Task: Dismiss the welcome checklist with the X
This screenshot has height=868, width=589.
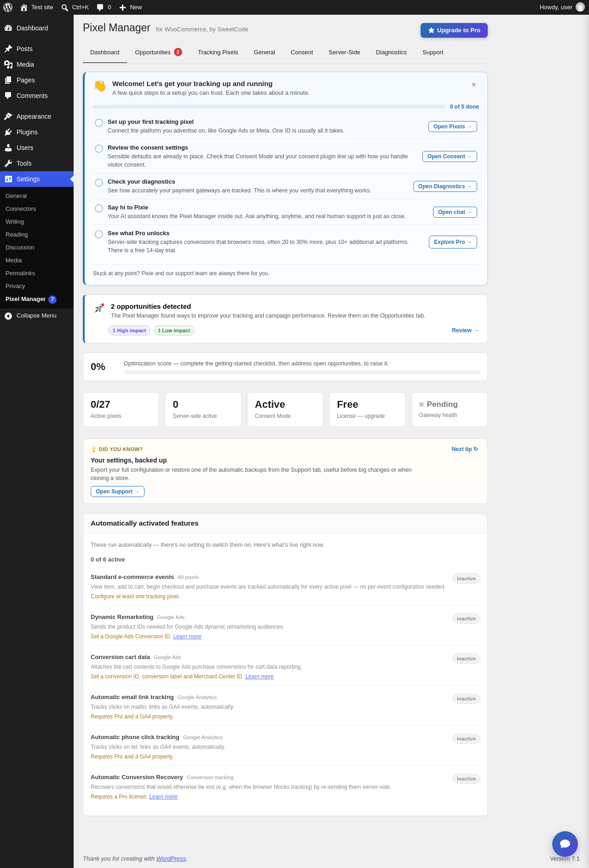Action: pos(474,85)
